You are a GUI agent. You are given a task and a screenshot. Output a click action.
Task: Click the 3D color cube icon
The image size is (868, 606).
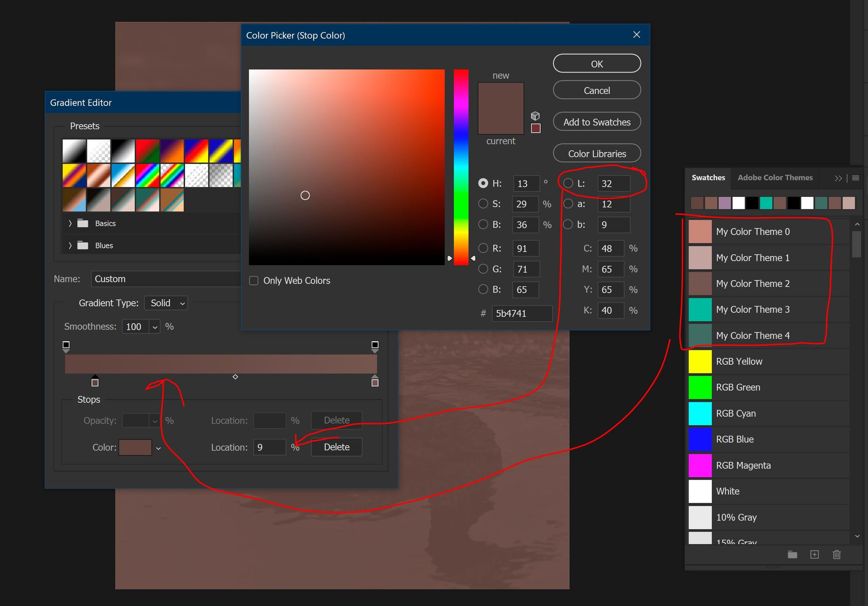[535, 116]
